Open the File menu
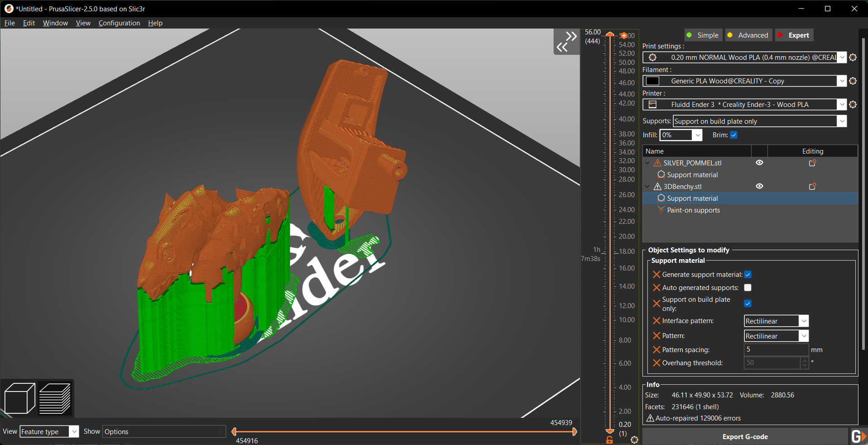 (10, 23)
